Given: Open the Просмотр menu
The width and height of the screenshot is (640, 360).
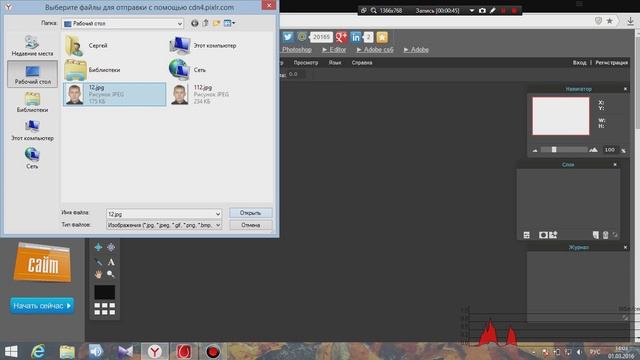Looking at the screenshot, I should (x=306, y=62).
